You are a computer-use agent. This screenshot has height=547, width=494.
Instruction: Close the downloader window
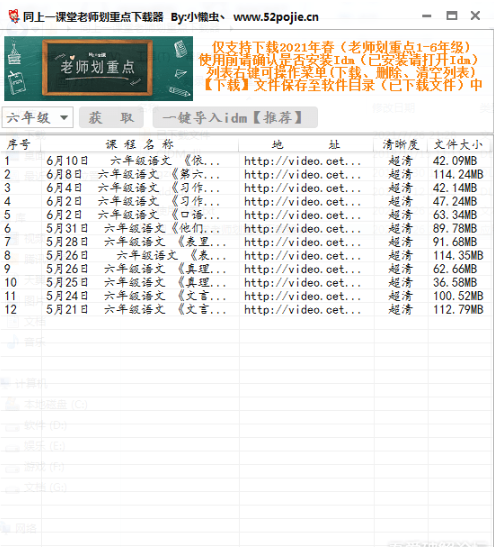click(x=475, y=16)
